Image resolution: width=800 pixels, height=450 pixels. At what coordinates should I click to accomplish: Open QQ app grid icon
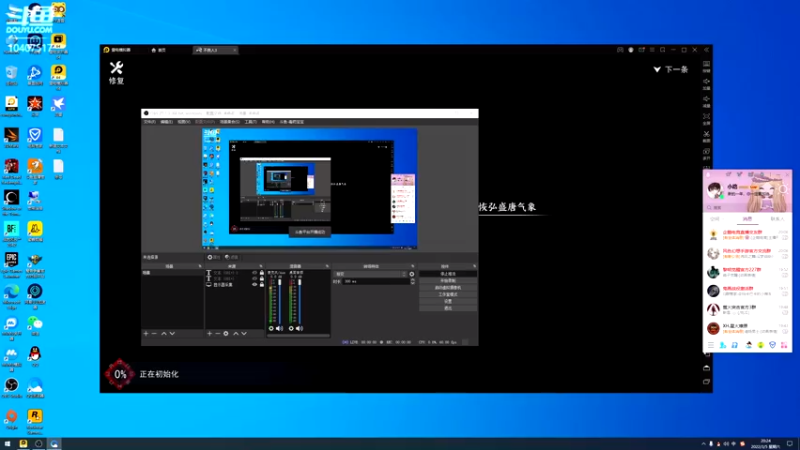pos(784,345)
